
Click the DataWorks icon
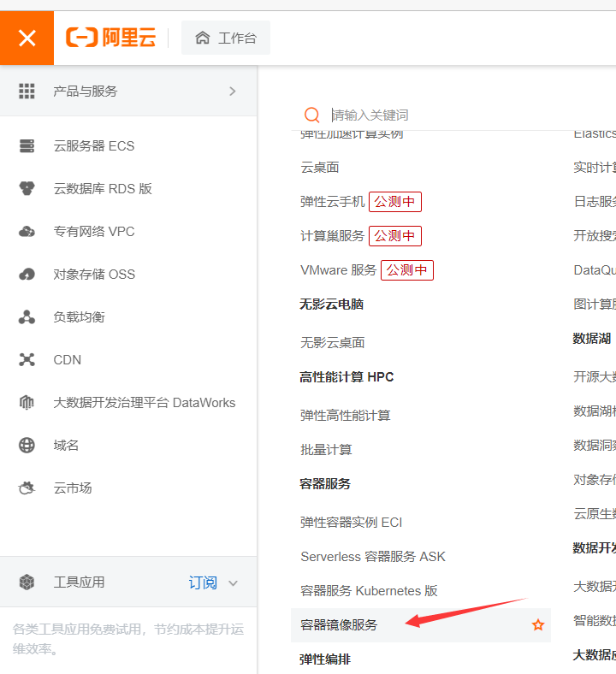(x=27, y=402)
